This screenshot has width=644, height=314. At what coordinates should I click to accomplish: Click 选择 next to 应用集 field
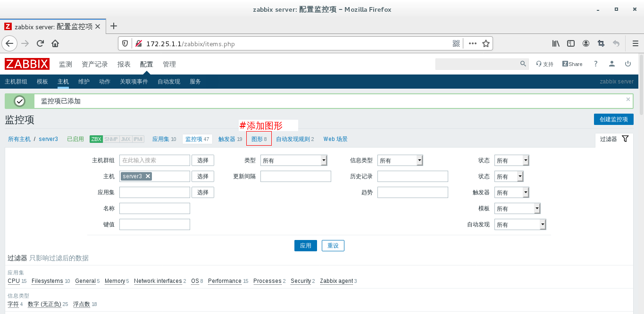203,192
